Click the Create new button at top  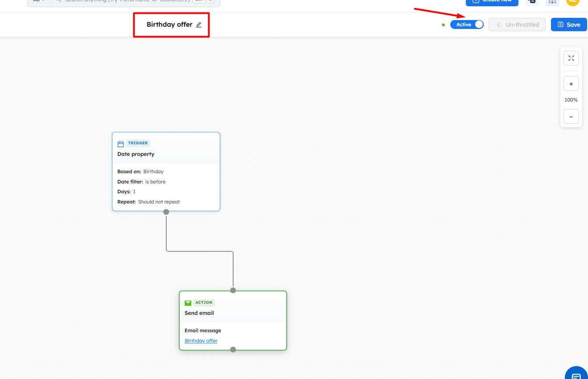coord(492,1)
